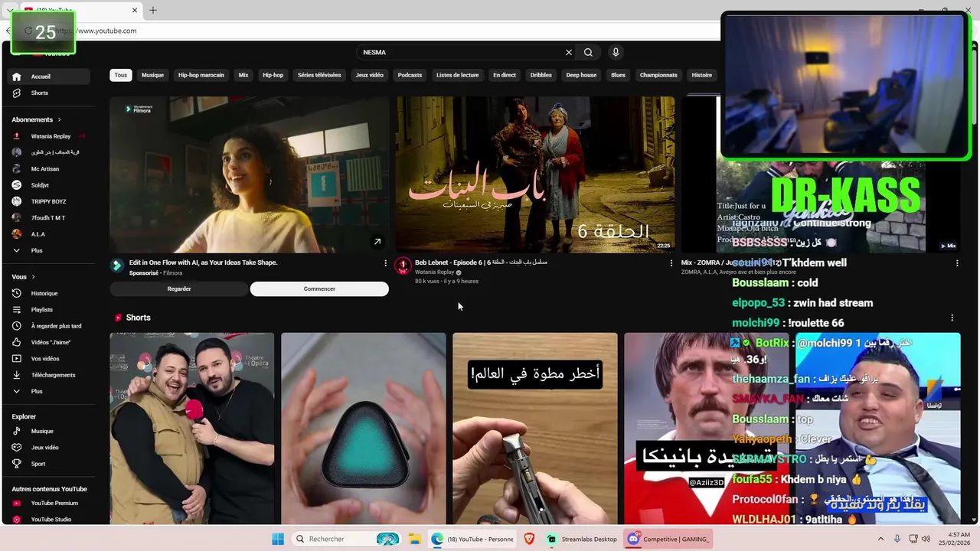The width and height of the screenshot is (980, 551).
Task: Select the Podcasts filter chip
Action: click(410, 75)
